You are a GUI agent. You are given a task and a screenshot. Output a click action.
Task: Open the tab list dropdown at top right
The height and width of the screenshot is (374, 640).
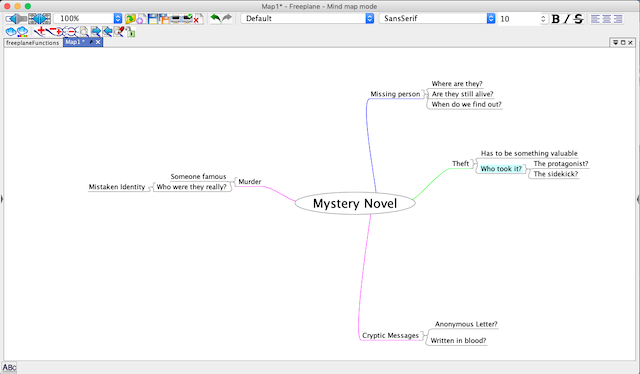pyautogui.click(x=616, y=42)
